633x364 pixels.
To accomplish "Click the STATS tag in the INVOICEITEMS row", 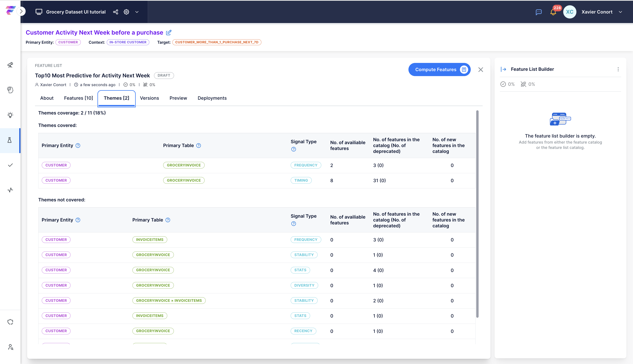I will pos(300,316).
